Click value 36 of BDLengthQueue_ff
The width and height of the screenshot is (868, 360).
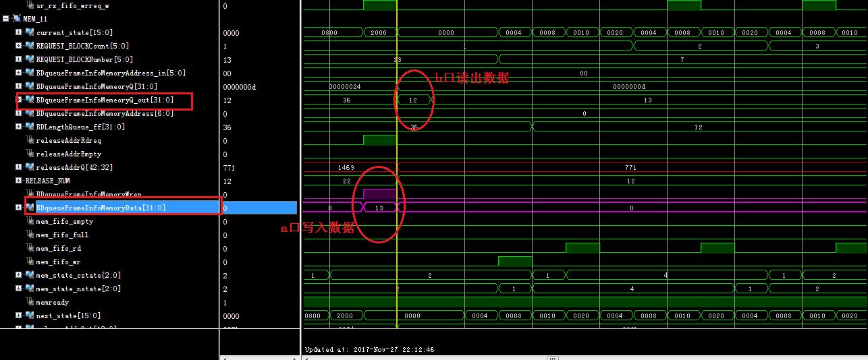[227, 127]
